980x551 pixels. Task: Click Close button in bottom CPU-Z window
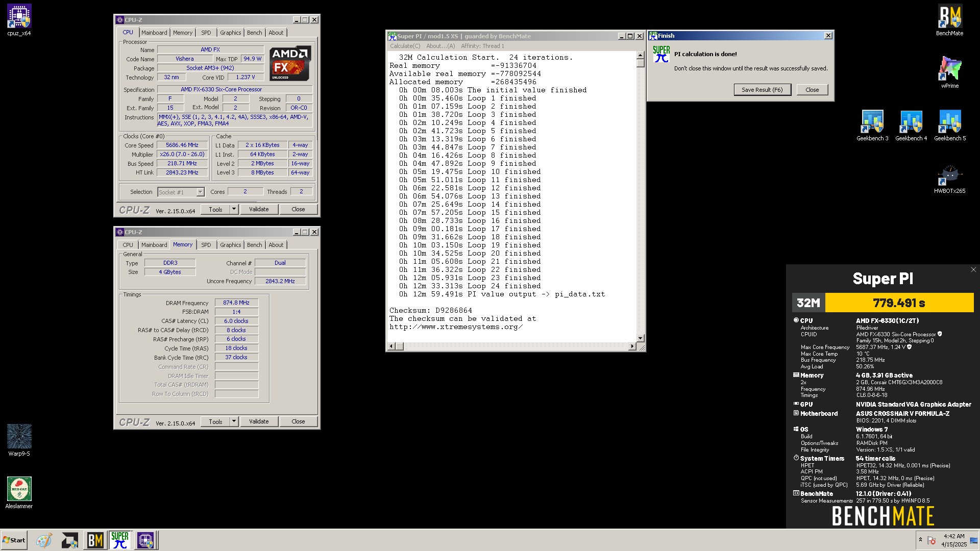298,422
